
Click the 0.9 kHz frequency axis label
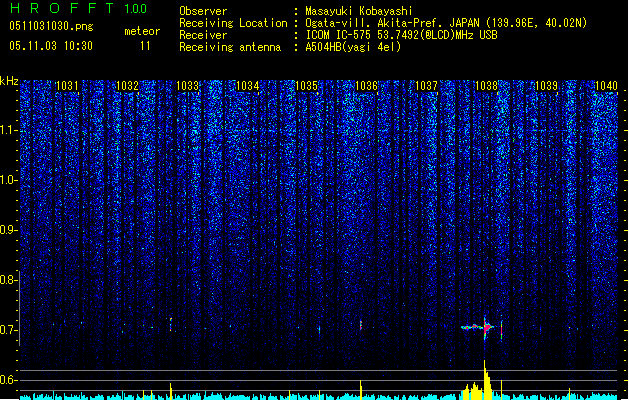9,230
